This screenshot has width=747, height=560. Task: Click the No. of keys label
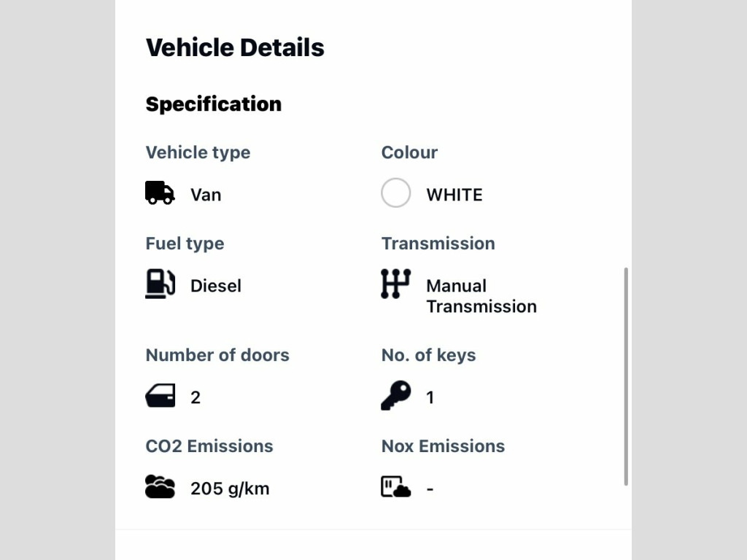(428, 355)
